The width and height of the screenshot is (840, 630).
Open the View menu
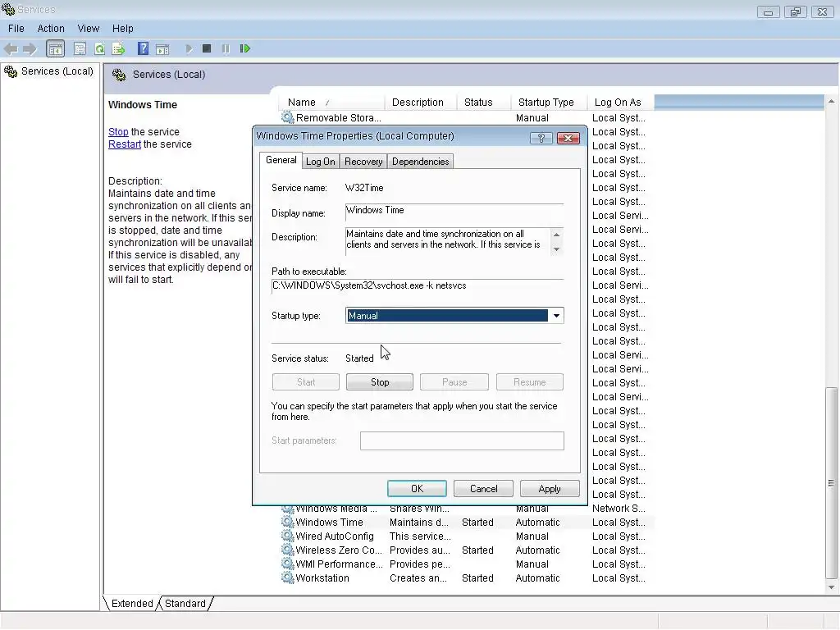89,29
